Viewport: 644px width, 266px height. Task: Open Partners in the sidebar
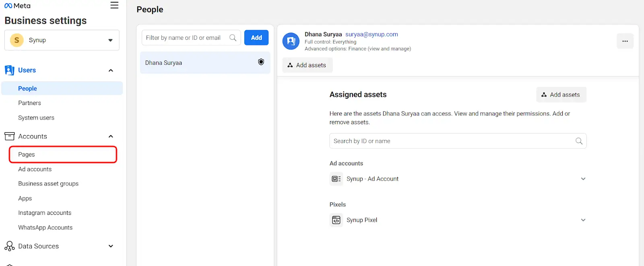coord(29,103)
